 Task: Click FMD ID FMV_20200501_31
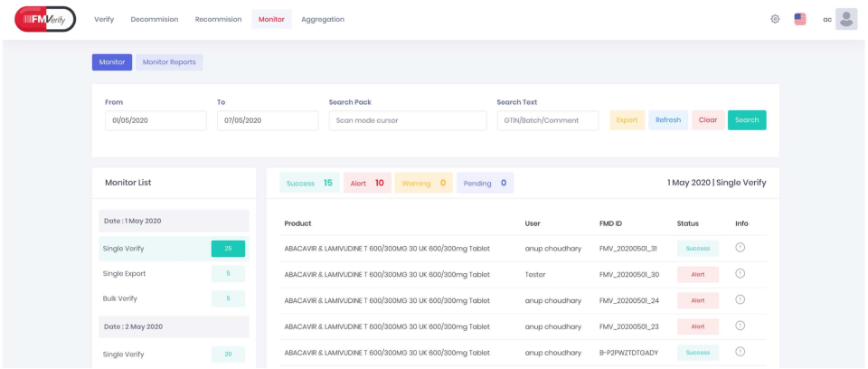coord(628,249)
